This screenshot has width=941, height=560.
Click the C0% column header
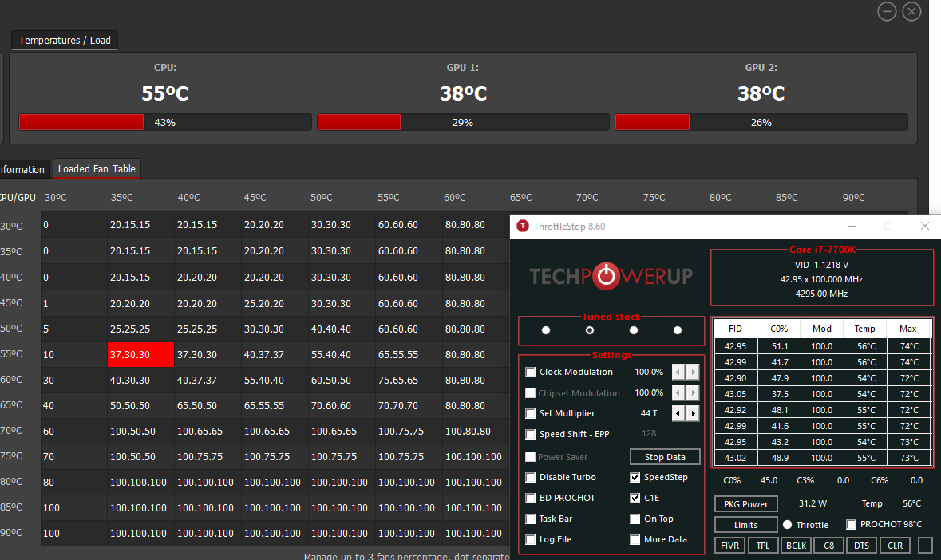pyautogui.click(x=779, y=329)
